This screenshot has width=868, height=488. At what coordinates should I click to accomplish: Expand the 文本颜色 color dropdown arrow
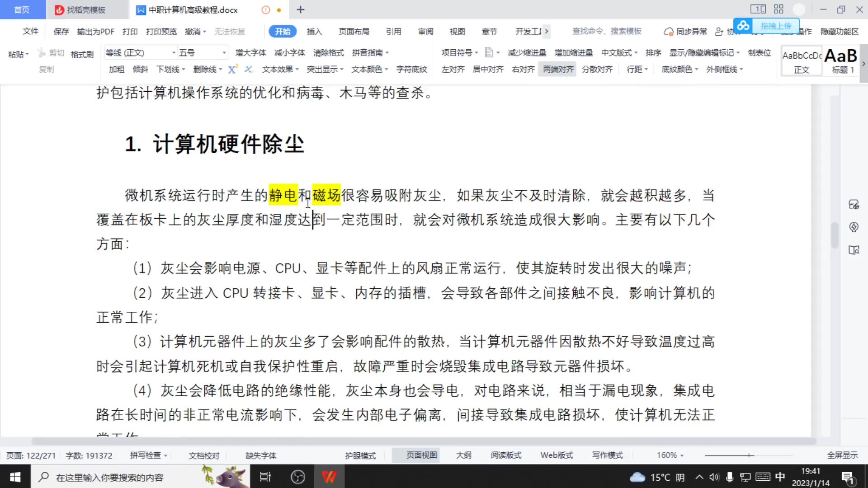(386, 69)
